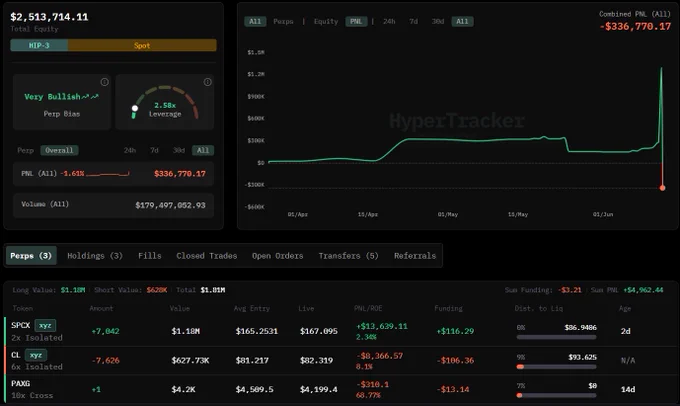Screen dimensions: 680x406
Task: Set chart range to 7d
Action: pos(414,21)
